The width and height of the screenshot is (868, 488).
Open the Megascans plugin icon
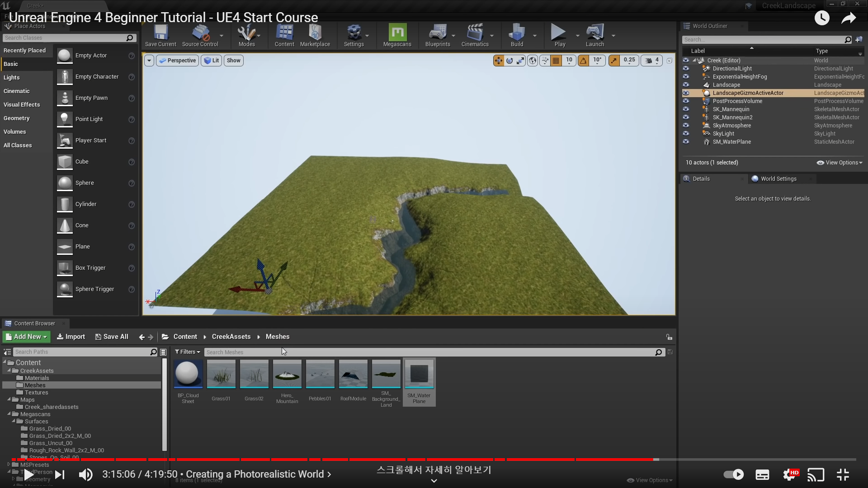tap(397, 33)
